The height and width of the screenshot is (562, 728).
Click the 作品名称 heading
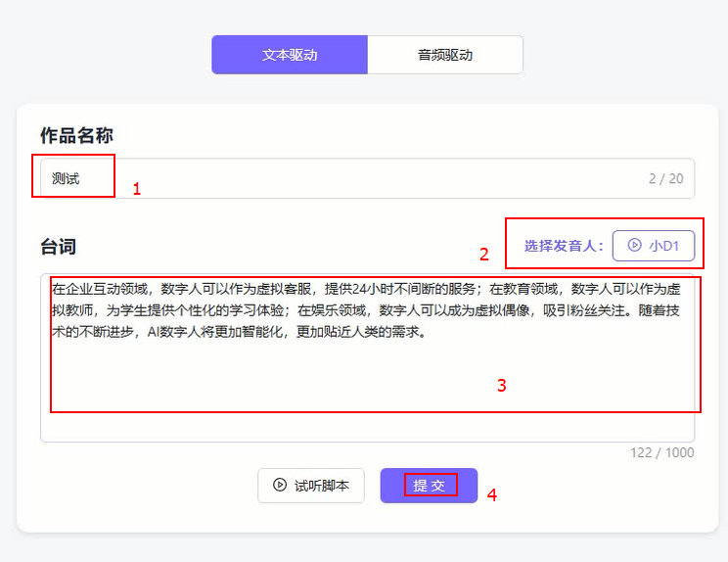[x=76, y=135]
